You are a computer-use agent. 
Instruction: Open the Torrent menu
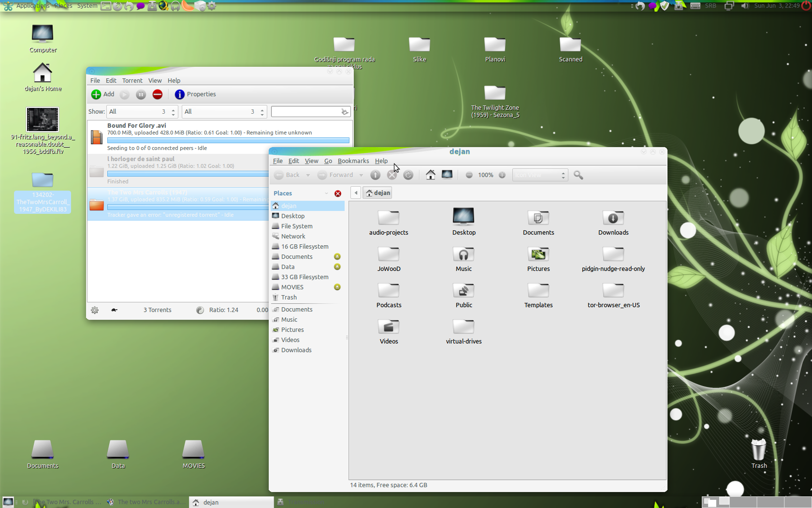coord(132,81)
